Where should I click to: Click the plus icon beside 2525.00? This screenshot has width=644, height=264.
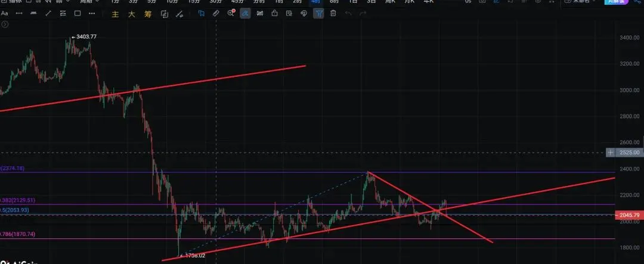(611, 153)
